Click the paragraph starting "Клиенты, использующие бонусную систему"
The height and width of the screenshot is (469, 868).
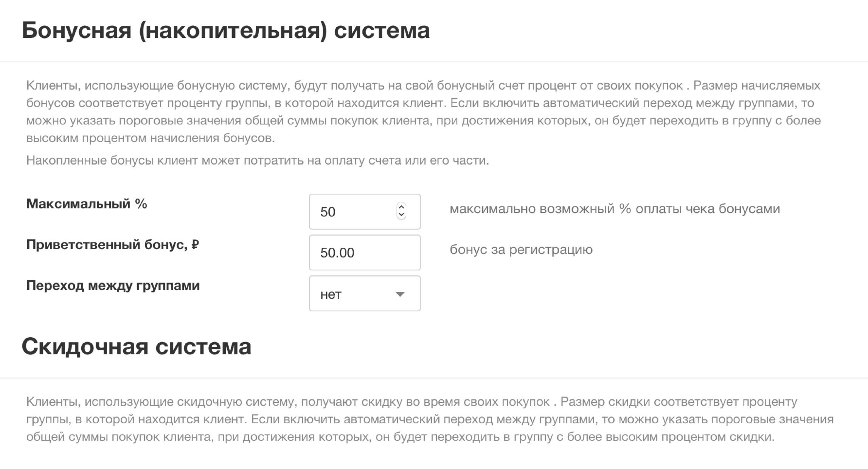424,112
